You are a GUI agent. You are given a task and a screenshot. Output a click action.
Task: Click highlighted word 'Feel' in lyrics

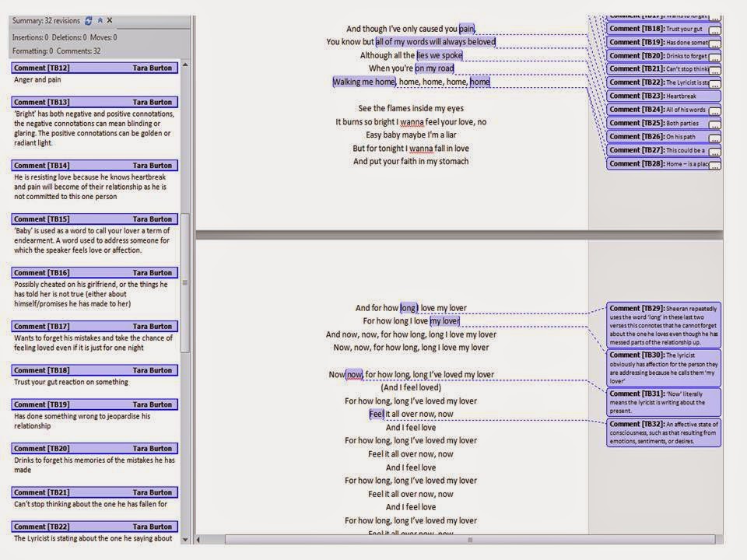pos(377,414)
